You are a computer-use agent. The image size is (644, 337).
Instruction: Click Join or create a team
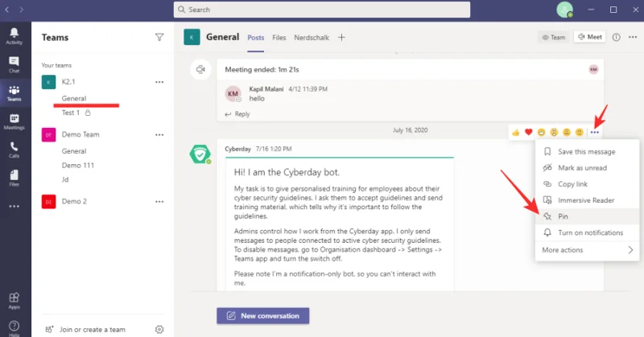coord(85,329)
